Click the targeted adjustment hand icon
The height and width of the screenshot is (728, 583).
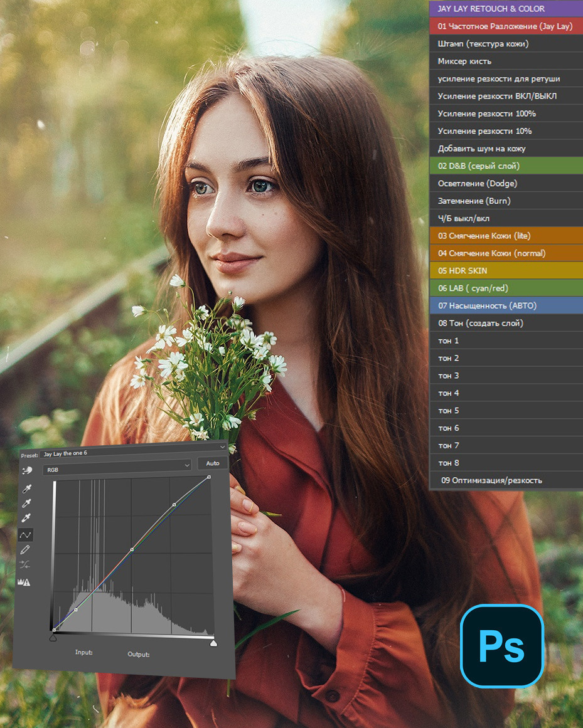tap(27, 470)
